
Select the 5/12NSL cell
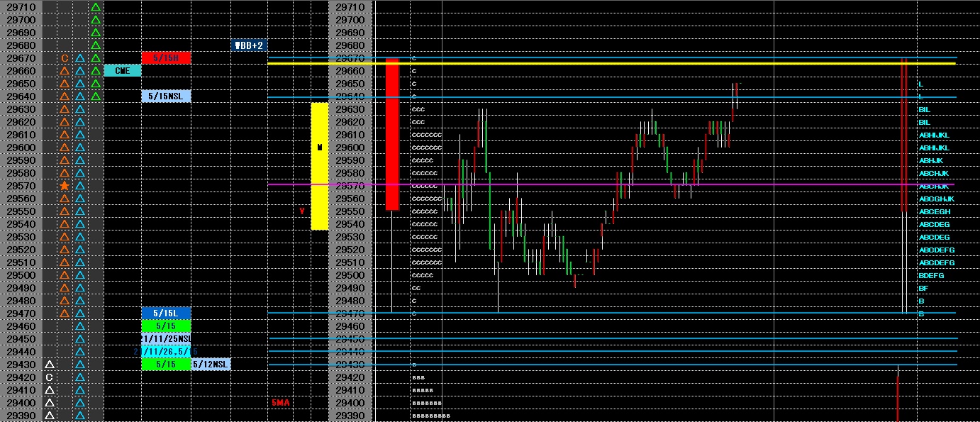point(211,365)
